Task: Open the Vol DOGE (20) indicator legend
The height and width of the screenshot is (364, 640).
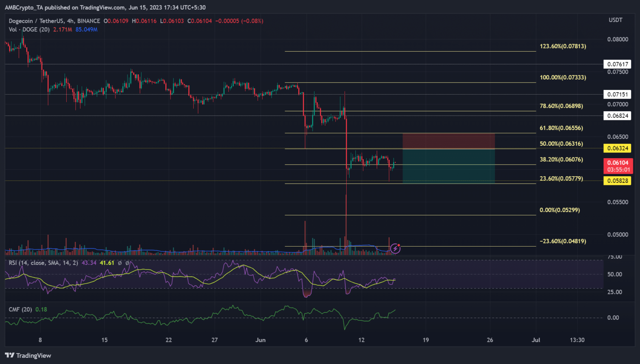Action: [x=29, y=30]
